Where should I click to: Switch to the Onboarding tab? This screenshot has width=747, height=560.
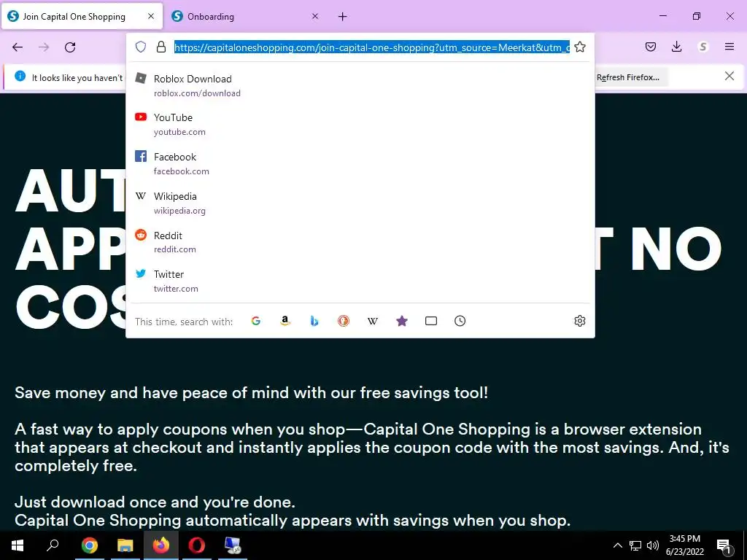pos(246,16)
